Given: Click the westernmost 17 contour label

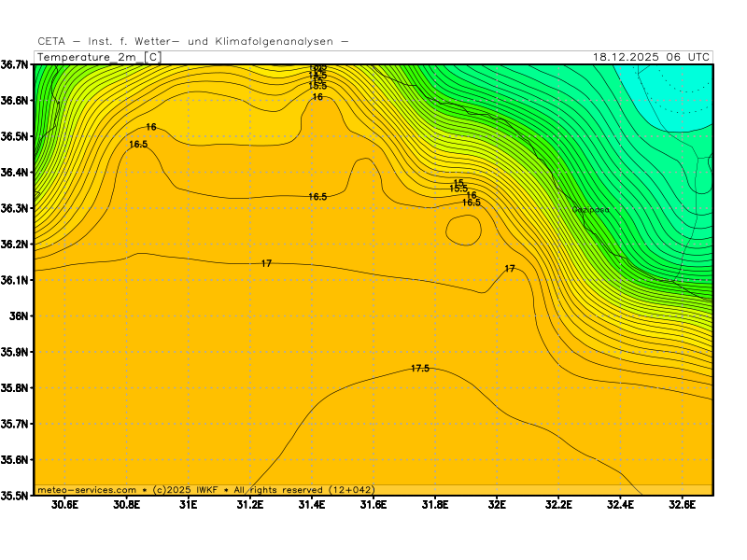Looking at the screenshot, I should click(266, 264).
